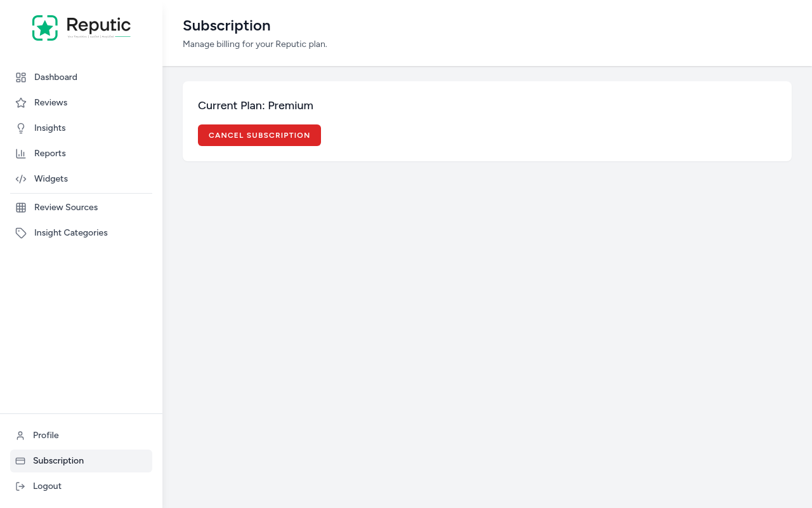Screen dimensions: 812x508
Task: Click the Logout exit icon
Action: pyautogui.click(x=20, y=486)
